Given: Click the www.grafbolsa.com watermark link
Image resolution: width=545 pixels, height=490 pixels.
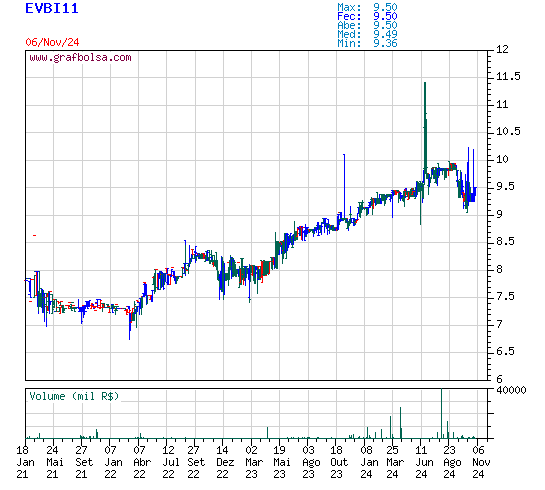Looking at the screenshot, I should [80, 57].
